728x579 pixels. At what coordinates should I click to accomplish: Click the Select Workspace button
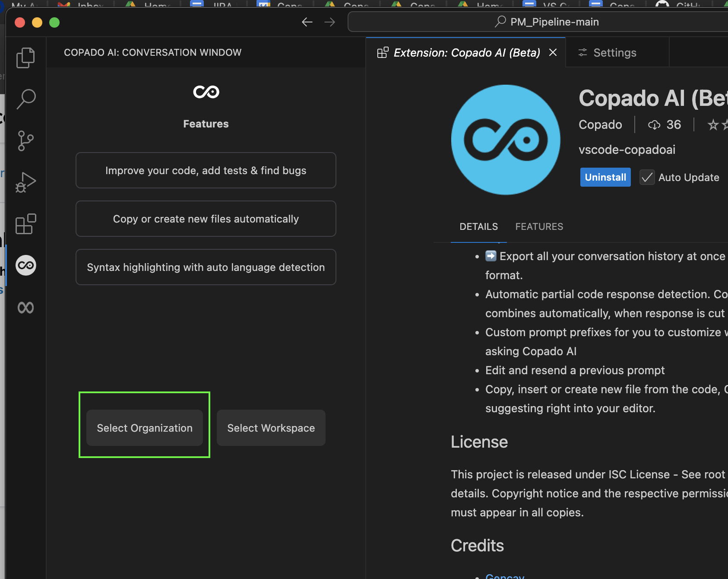[x=271, y=428]
